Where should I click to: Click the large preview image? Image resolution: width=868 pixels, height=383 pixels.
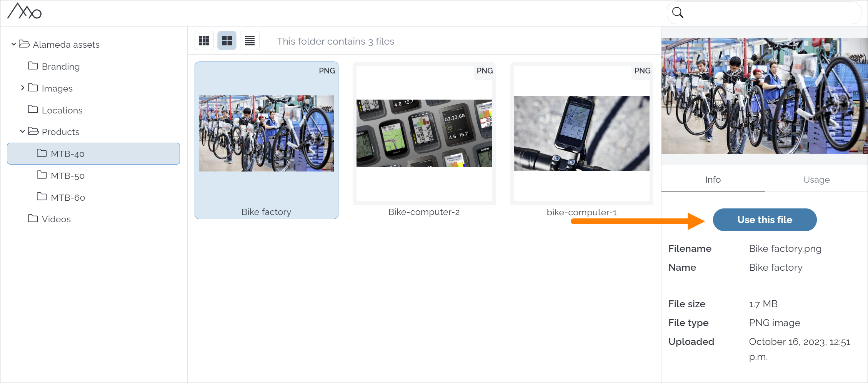pyautogui.click(x=765, y=96)
